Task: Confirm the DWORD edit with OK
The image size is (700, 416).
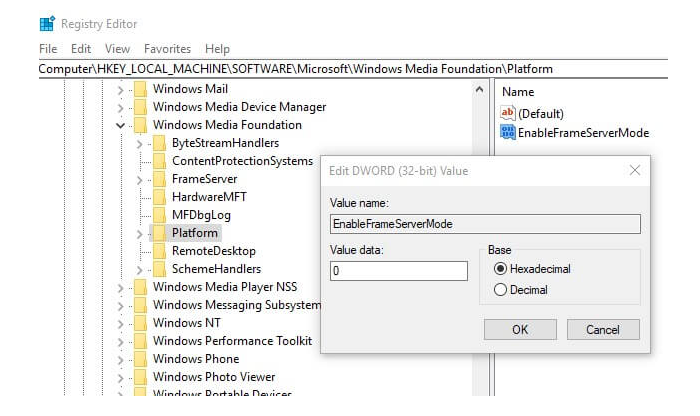Action: [520, 329]
